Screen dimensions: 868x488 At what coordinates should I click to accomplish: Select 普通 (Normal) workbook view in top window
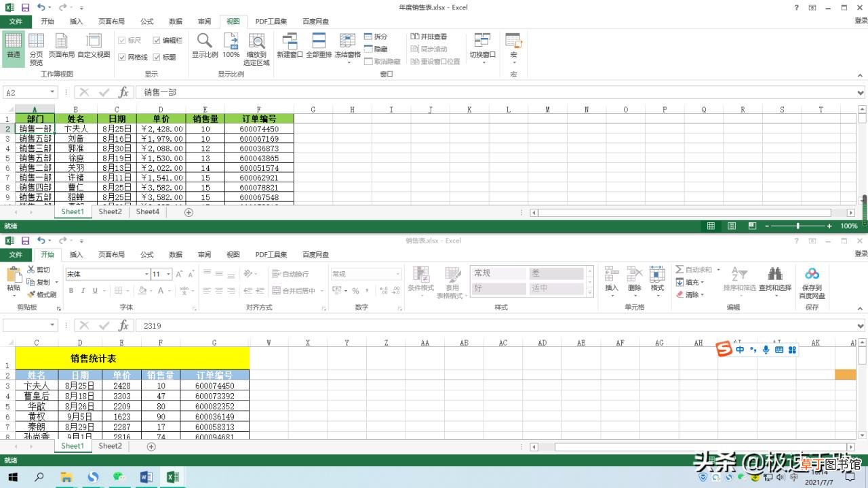point(13,47)
